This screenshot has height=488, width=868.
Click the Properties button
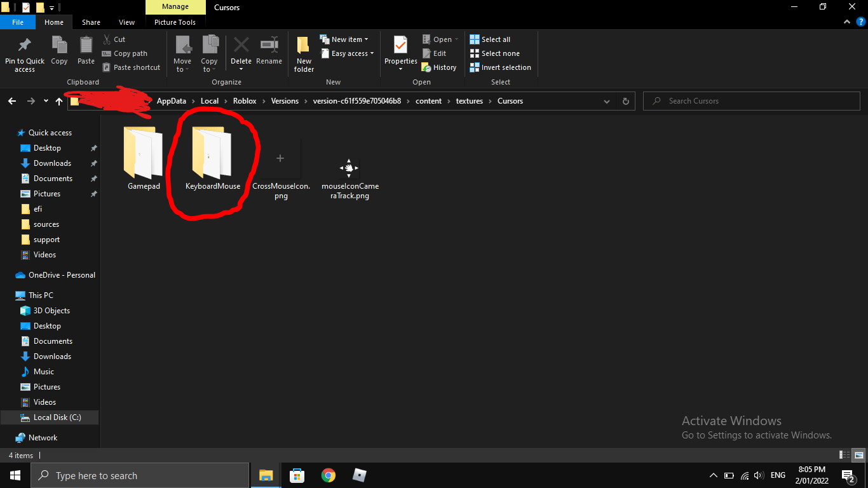click(x=400, y=55)
